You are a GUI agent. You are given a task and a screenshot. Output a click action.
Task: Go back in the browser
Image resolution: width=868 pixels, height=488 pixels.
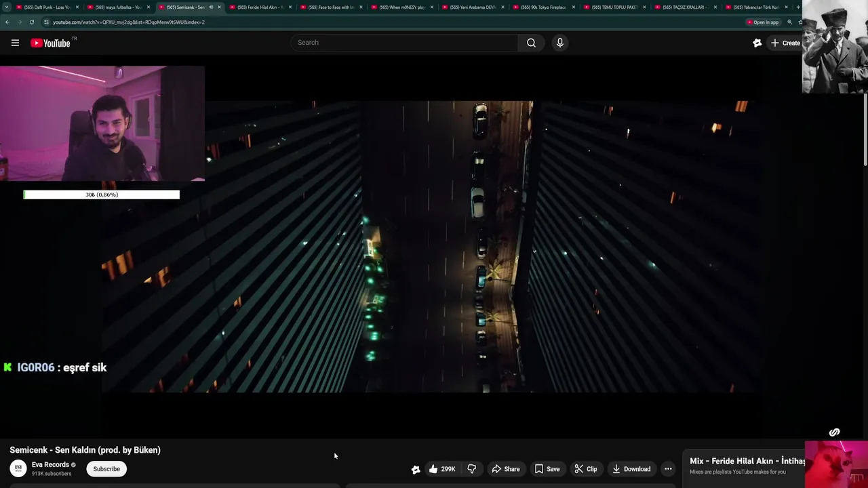coord(7,22)
